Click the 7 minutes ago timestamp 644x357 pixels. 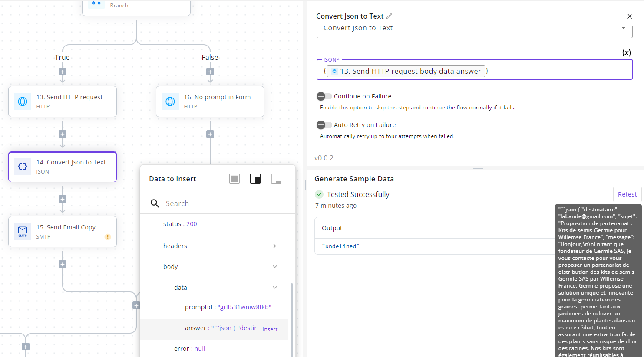tap(336, 206)
